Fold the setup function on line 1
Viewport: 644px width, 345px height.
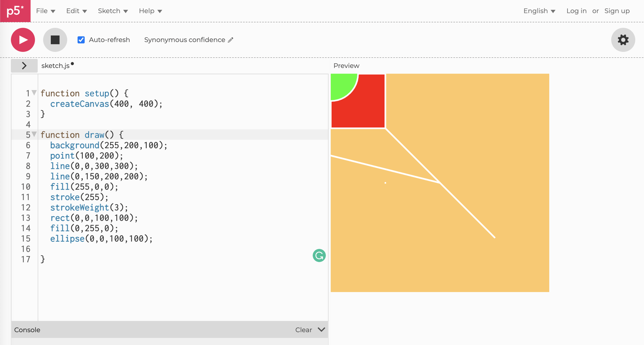(34, 93)
